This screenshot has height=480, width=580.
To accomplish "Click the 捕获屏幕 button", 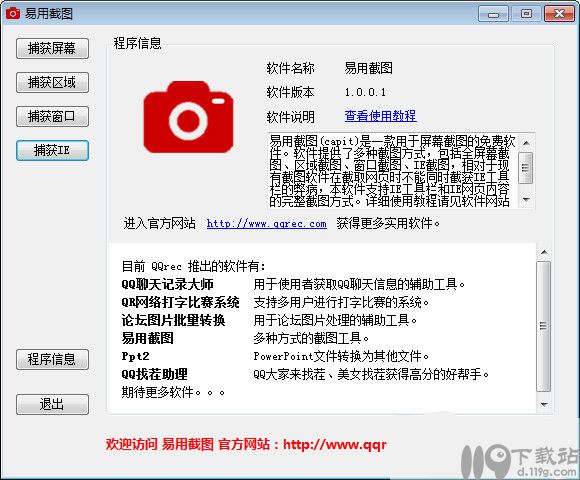I will coord(52,48).
